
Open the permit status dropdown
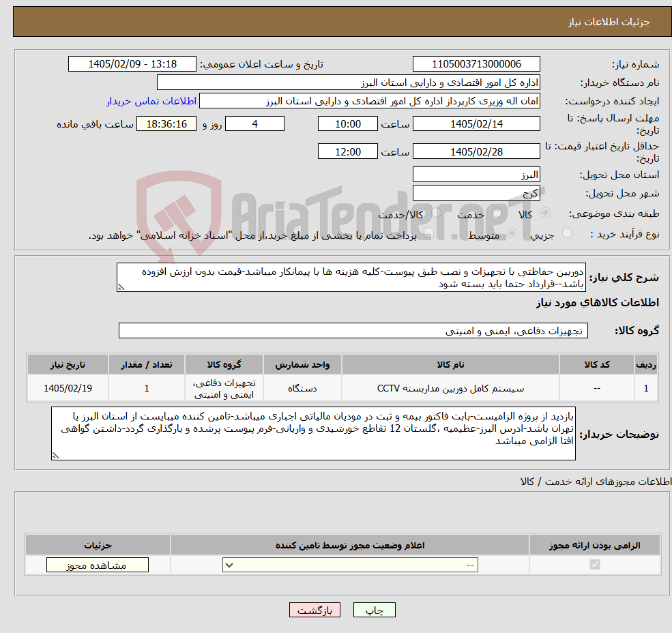point(350,565)
